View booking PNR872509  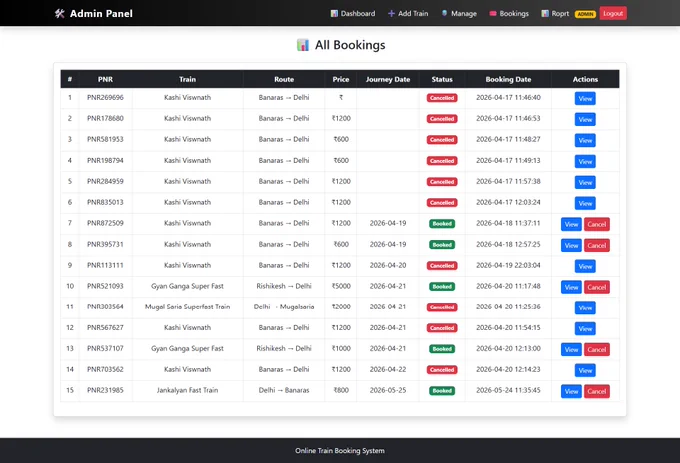[571, 224]
